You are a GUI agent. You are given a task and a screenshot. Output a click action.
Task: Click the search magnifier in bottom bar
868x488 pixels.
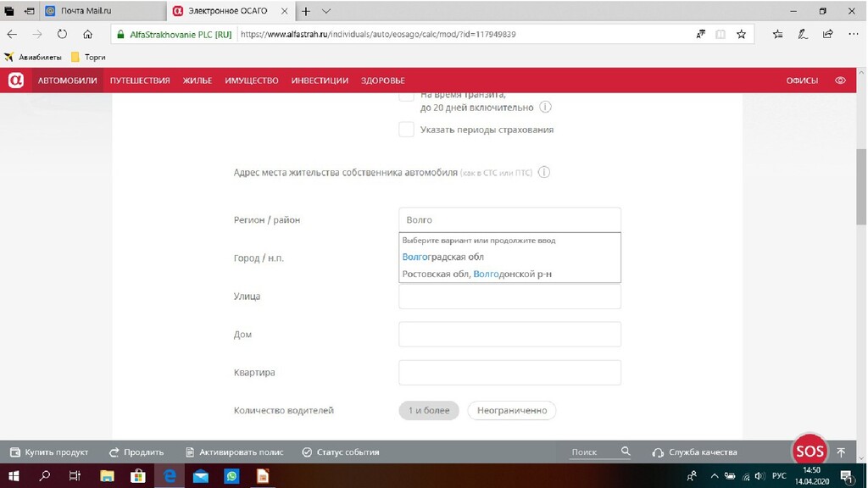coord(626,452)
